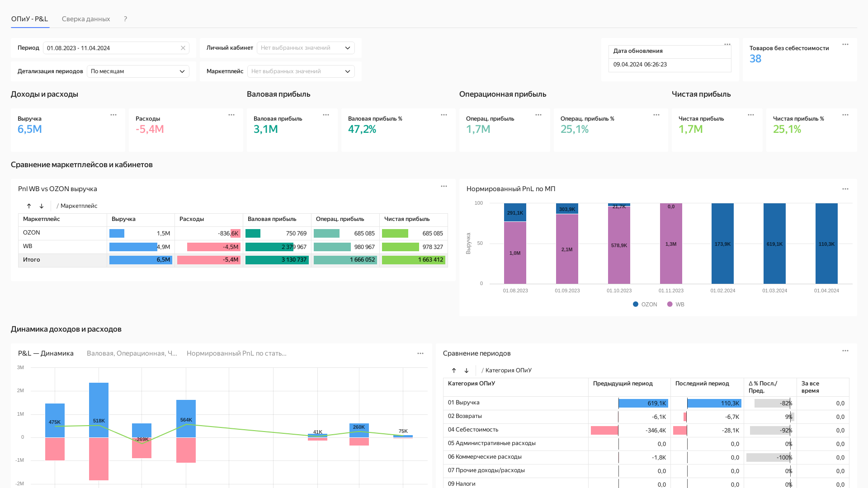
Task: Click 01.03.2024 OZON bar labeled 619,1K
Action: [x=774, y=244]
